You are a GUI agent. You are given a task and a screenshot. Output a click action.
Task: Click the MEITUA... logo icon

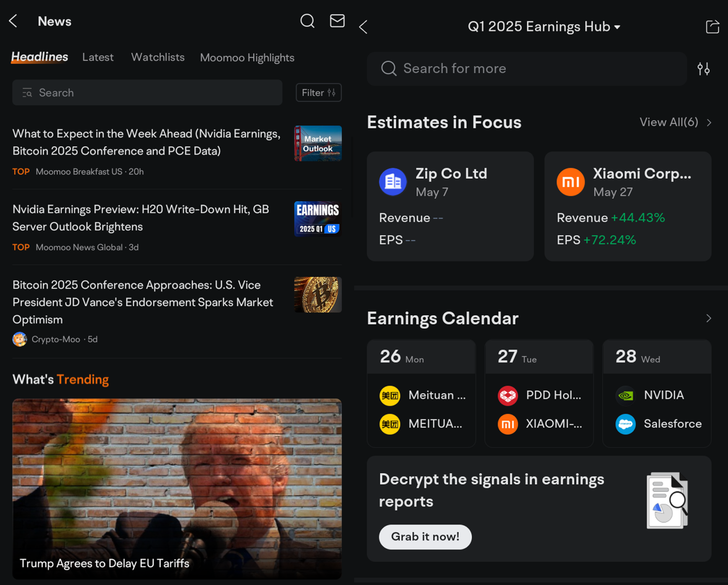(x=390, y=424)
